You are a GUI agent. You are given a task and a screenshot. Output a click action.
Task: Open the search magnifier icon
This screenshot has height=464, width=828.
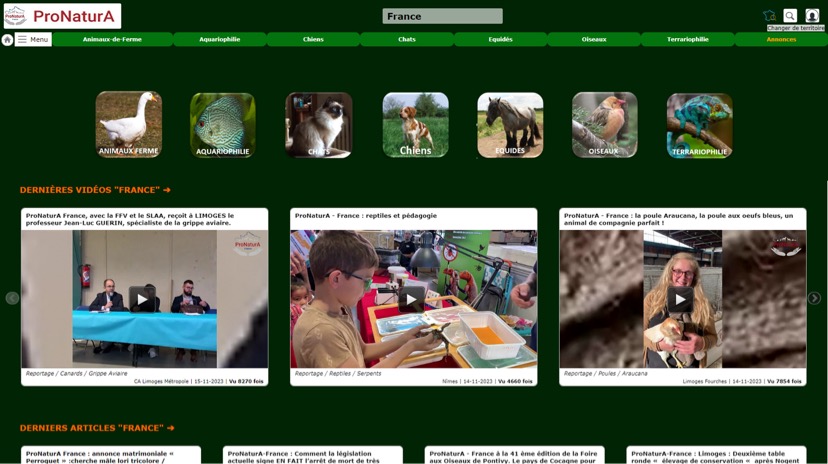[x=790, y=16]
